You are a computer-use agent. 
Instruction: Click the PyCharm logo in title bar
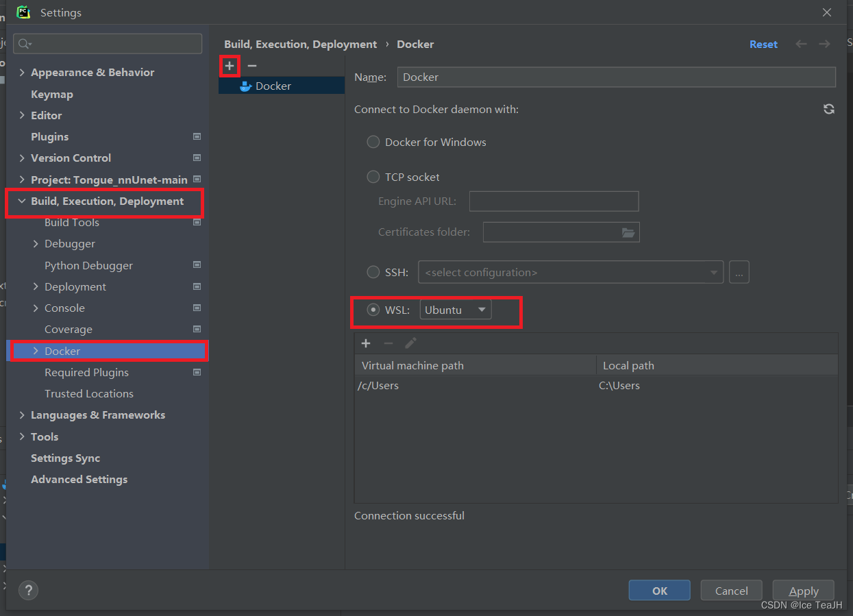tap(23, 12)
